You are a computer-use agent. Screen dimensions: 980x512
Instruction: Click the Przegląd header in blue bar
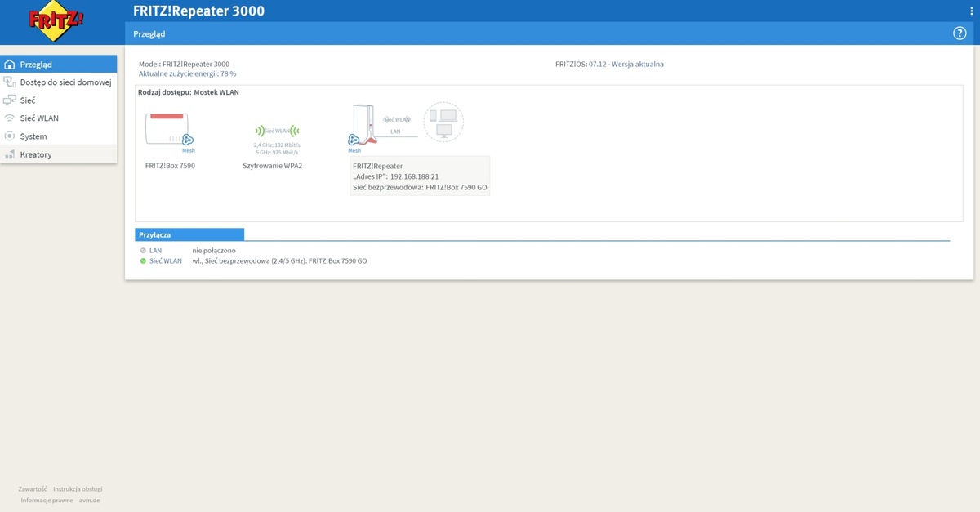click(149, 34)
